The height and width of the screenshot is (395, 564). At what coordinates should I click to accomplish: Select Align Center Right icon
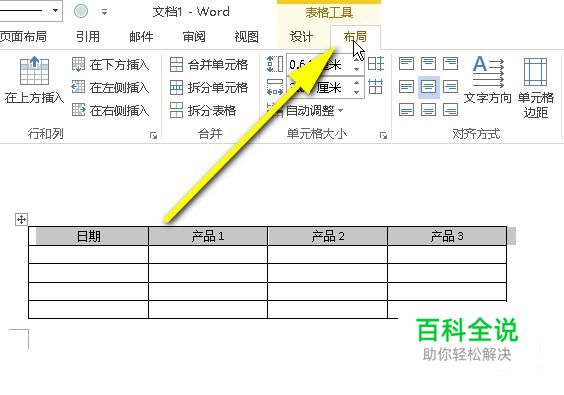pos(450,87)
